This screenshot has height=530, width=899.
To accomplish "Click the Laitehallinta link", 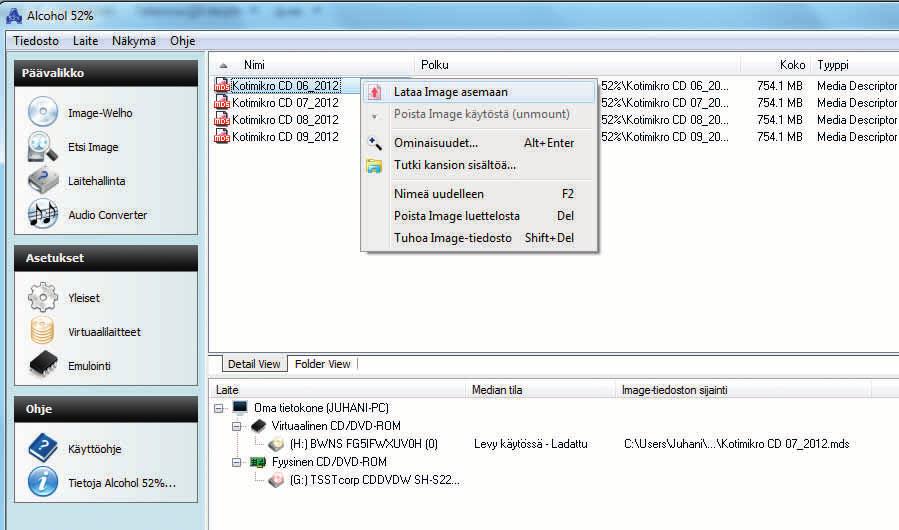I will coord(96,181).
